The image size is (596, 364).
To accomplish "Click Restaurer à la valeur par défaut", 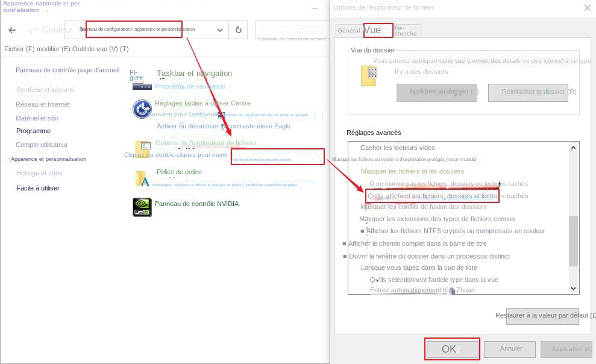I will pos(542,316).
